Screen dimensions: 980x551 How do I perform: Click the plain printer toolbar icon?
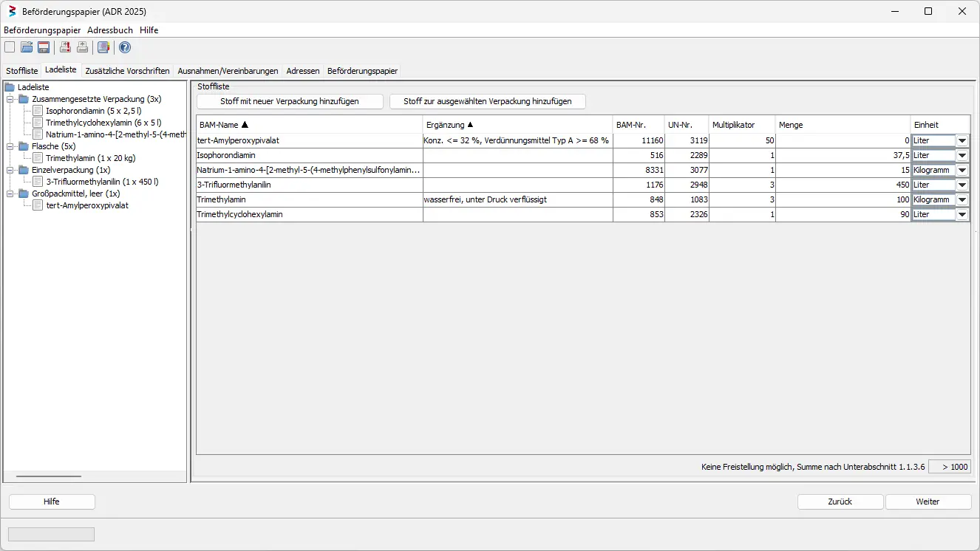click(x=82, y=47)
